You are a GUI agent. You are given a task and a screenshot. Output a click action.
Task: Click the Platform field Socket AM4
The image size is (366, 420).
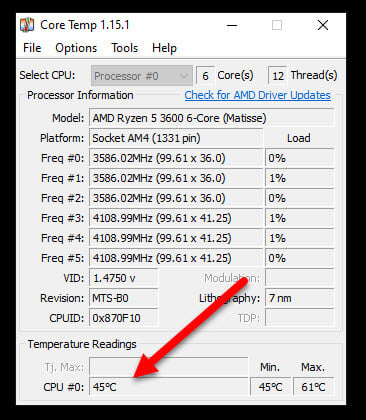176,138
